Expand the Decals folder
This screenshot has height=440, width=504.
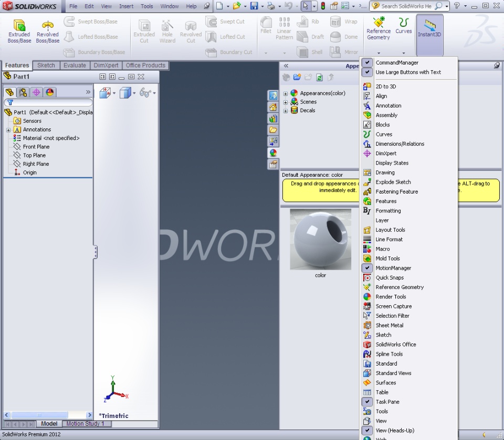coord(286,111)
